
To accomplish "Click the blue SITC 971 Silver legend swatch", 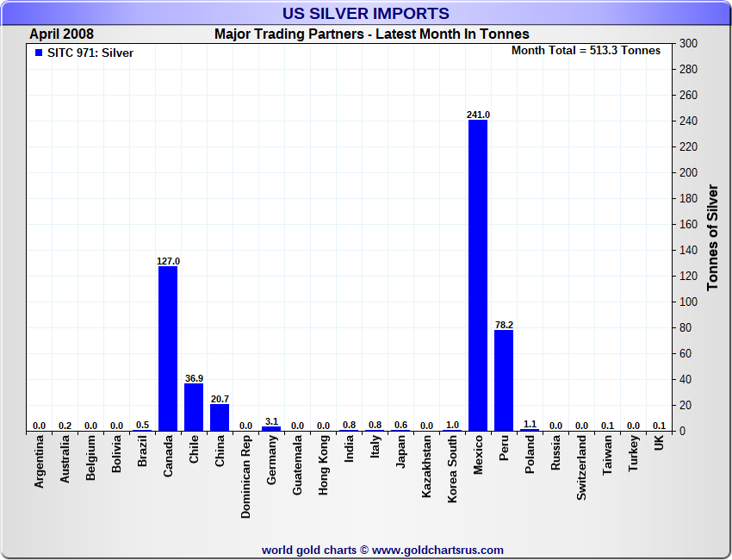I will [39, 53].
